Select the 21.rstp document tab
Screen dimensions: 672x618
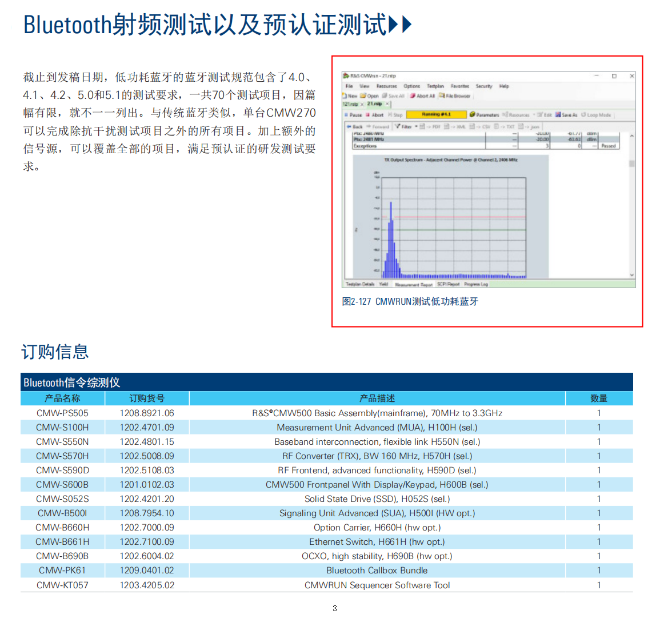point(375,104)
